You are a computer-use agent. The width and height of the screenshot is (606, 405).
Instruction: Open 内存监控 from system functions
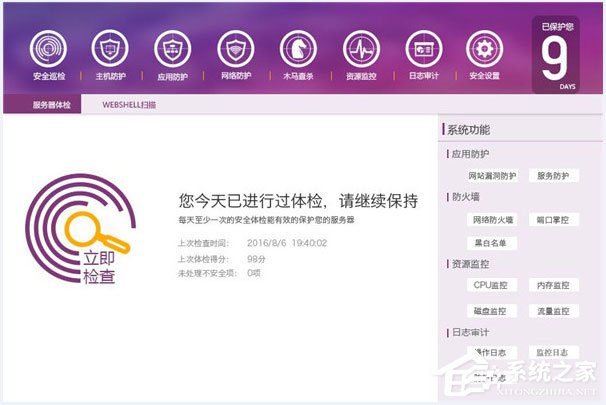coord(553,285)
